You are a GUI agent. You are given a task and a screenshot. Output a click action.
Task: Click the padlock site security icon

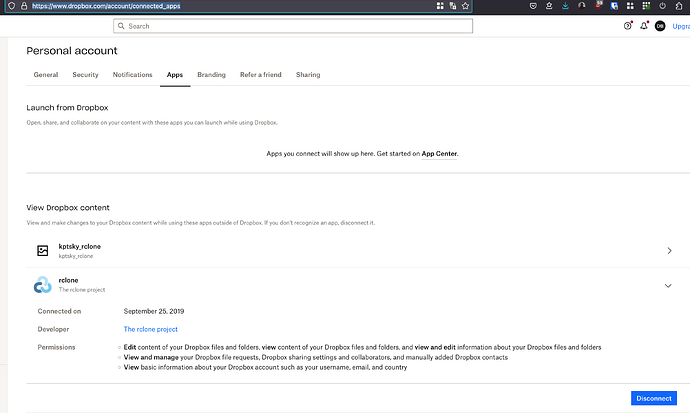pos(23,6)
